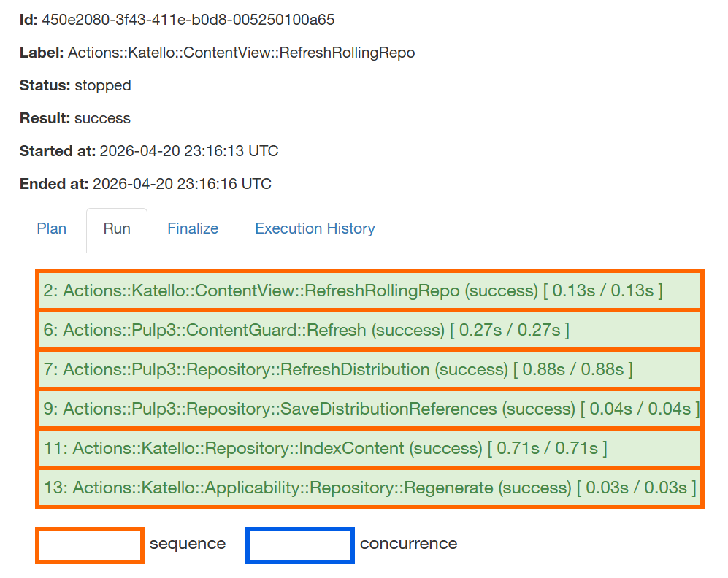The width and height of the screenshot is (728, 578).
Task: Click the blue concurrence legend box
Action: click(299, 546)
